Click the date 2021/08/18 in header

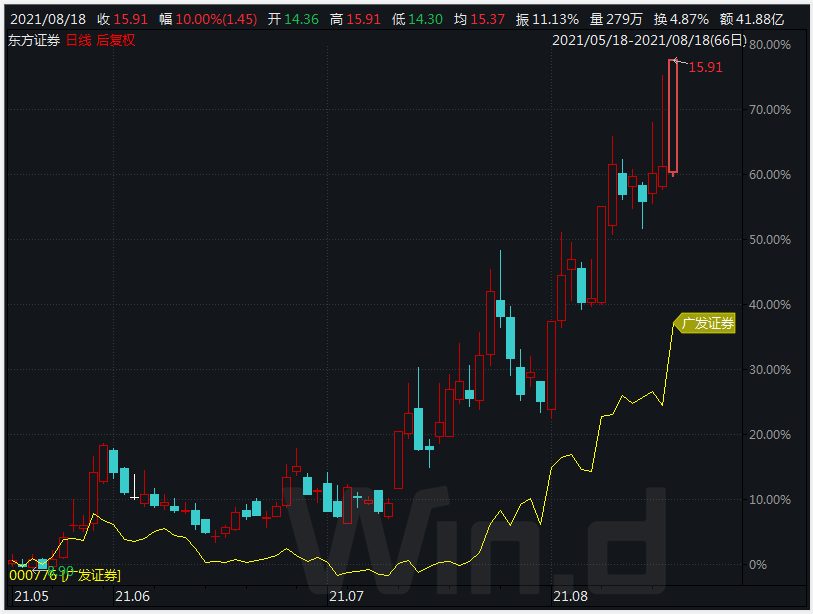48,20
